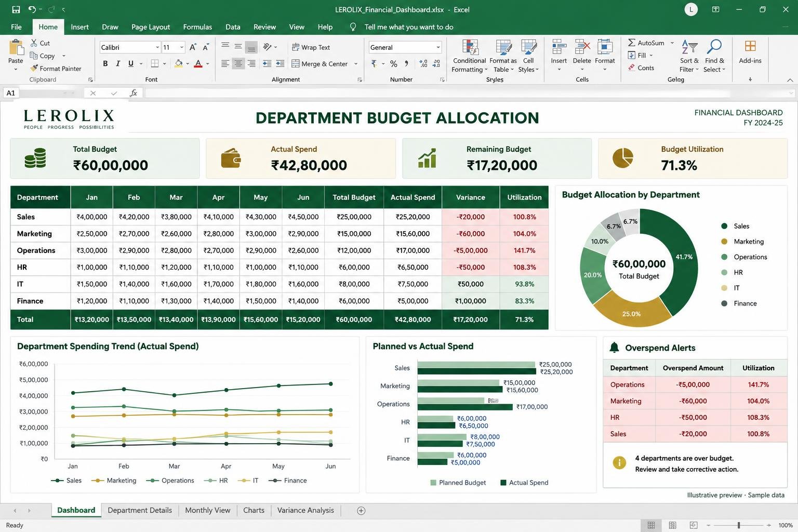The height and width of the screenshot is (532, 798).
Task: Click the Format cells icon
Action: tap(605, 47)
